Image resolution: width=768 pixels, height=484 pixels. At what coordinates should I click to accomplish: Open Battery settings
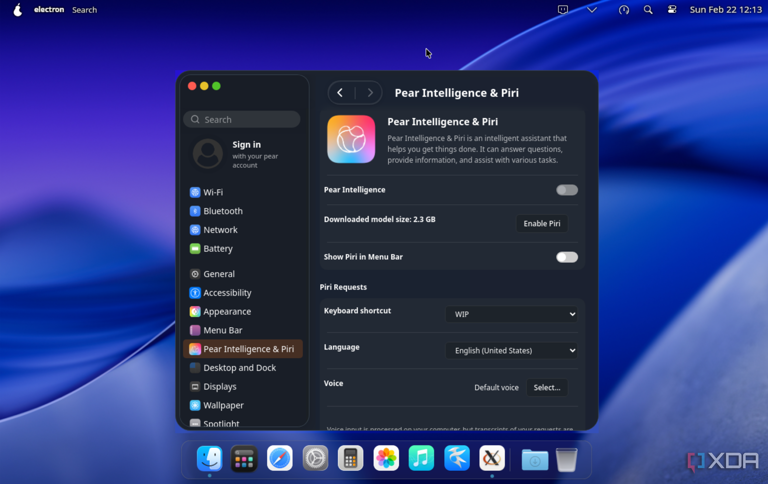coord(243,248)
